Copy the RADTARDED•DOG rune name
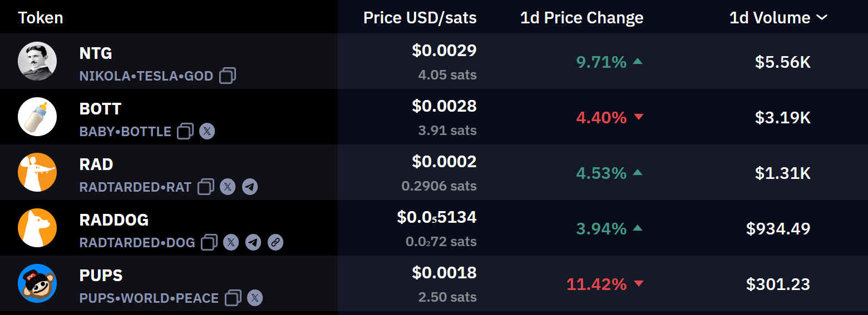868x315 pixels. click(209, 242)
